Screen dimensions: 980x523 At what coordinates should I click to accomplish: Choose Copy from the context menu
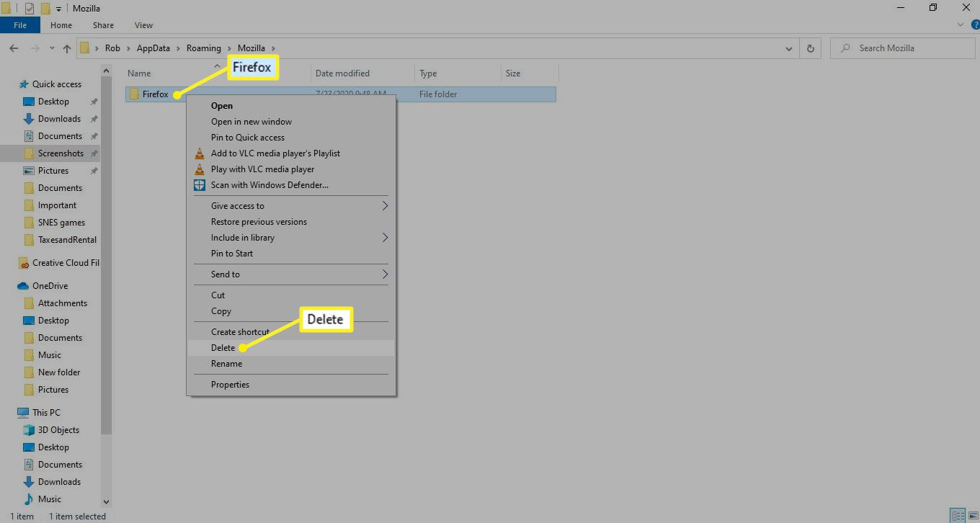pyautogui.click(x=291, y=311)
